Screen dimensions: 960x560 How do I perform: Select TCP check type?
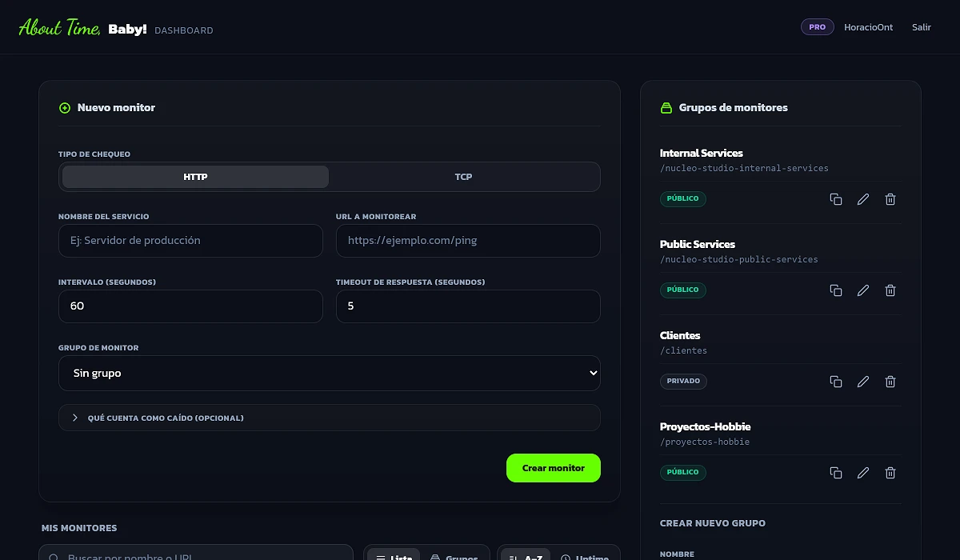463,177
